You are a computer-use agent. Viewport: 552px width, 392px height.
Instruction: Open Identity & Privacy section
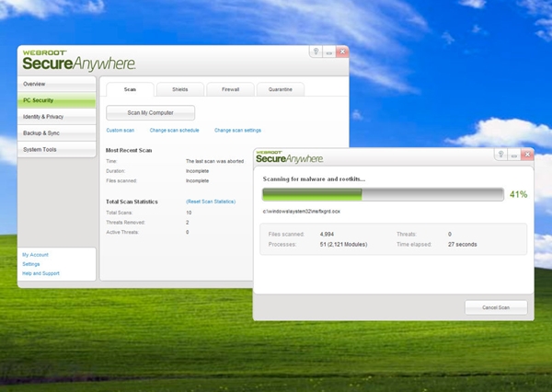click(x=57, y=117)
